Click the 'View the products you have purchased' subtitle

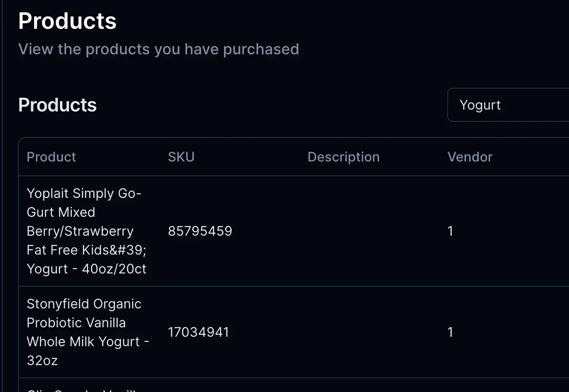click(x=159, y=49)
